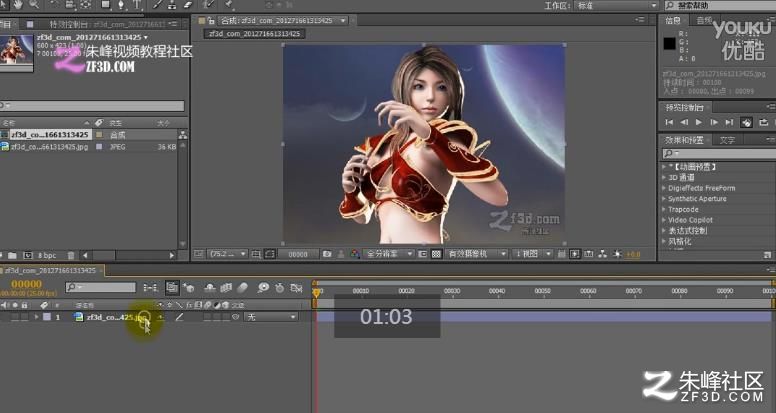Toggle transparency grid in viewer
Viewport: 776px width, 413px height.
click(436, 254)
